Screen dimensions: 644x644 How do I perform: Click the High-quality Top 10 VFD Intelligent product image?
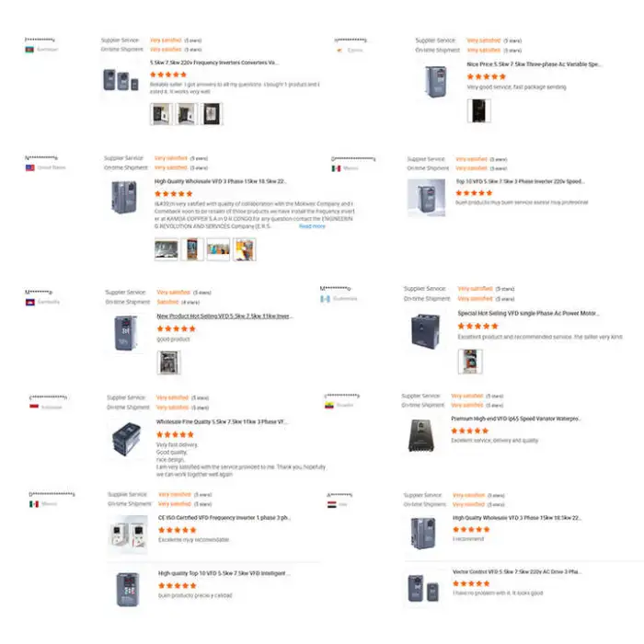coord(126,588)
